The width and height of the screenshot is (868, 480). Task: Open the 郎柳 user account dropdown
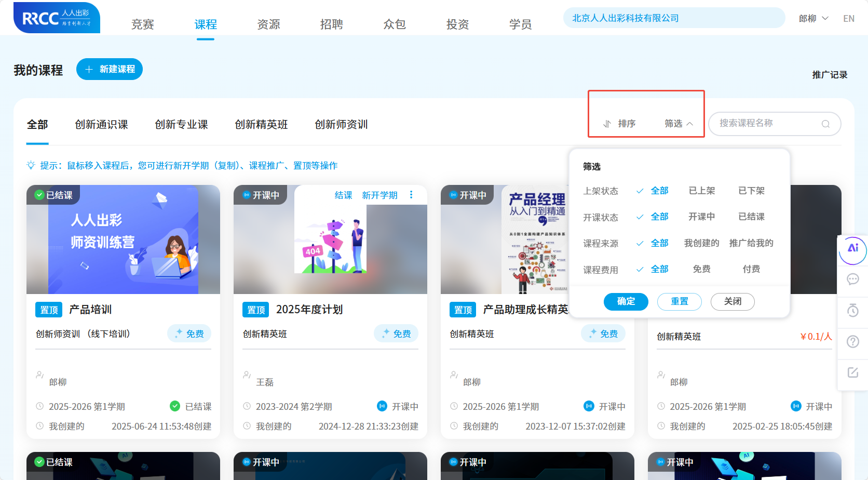(813, 17)
